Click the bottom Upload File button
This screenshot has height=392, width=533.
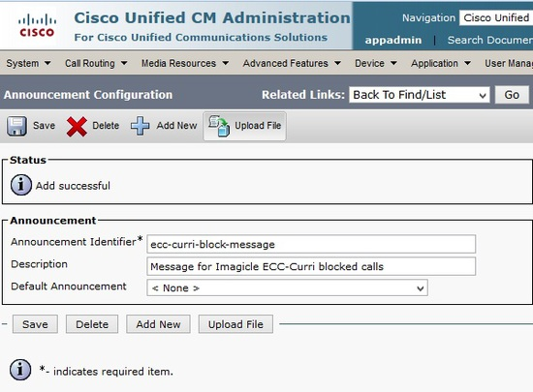tap(235, 324)
